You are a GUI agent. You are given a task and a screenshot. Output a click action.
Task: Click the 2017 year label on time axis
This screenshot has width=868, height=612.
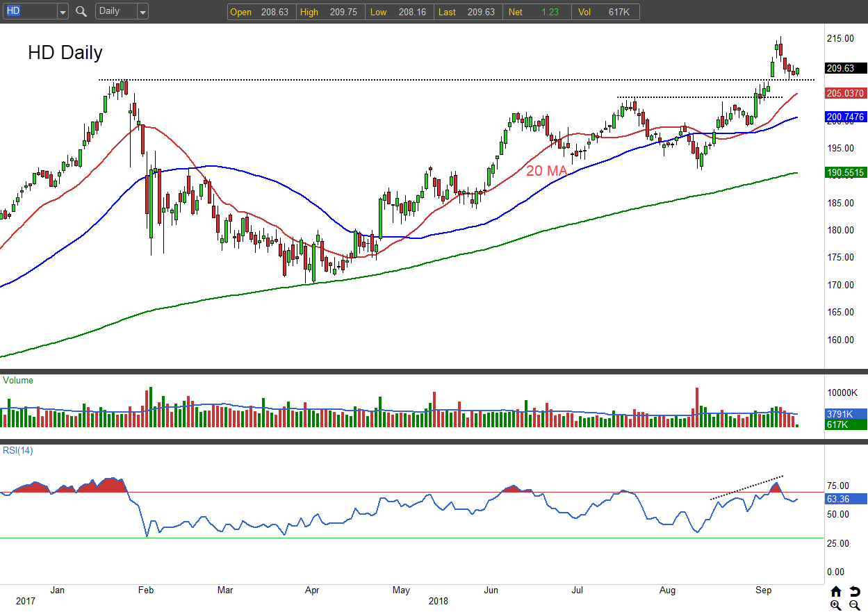tap(25, 602)
